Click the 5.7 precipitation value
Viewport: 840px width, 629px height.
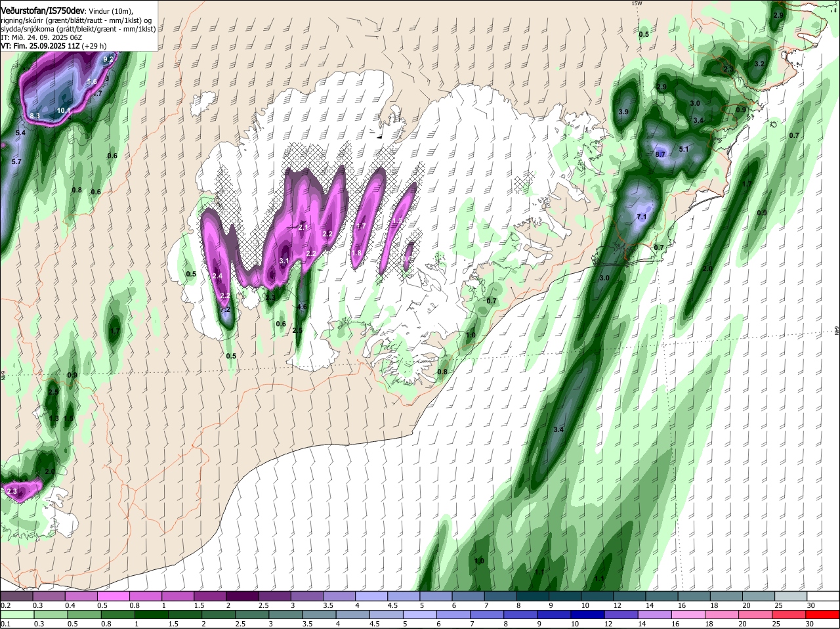[x=16, y=162]
